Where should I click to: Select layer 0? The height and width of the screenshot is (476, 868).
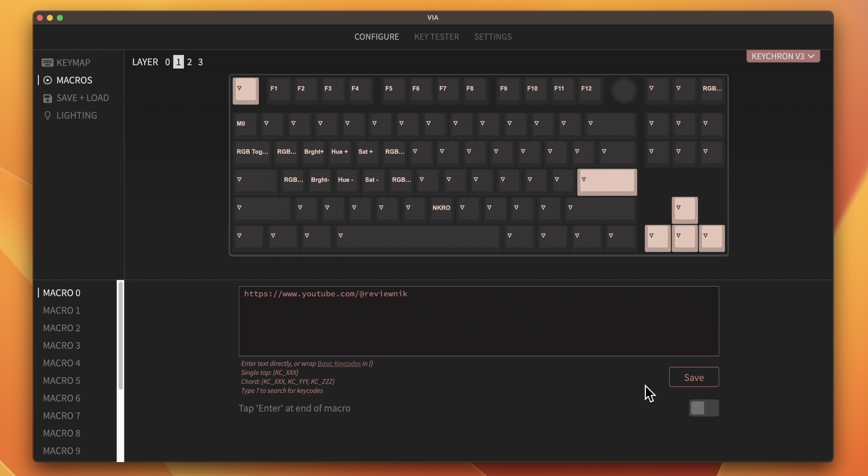pyautogui.click(x=167, y=62)
